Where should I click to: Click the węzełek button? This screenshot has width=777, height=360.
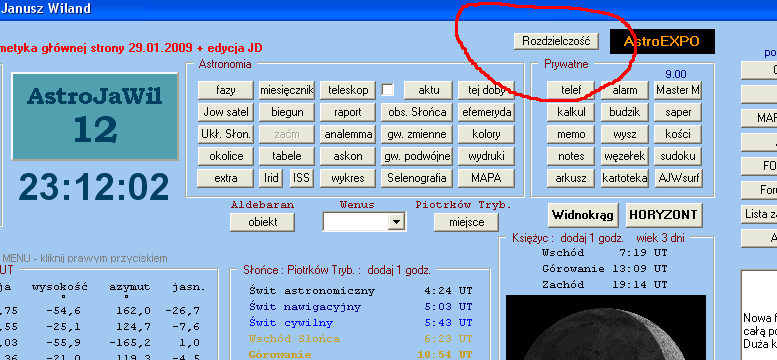[x=624, y=156]
